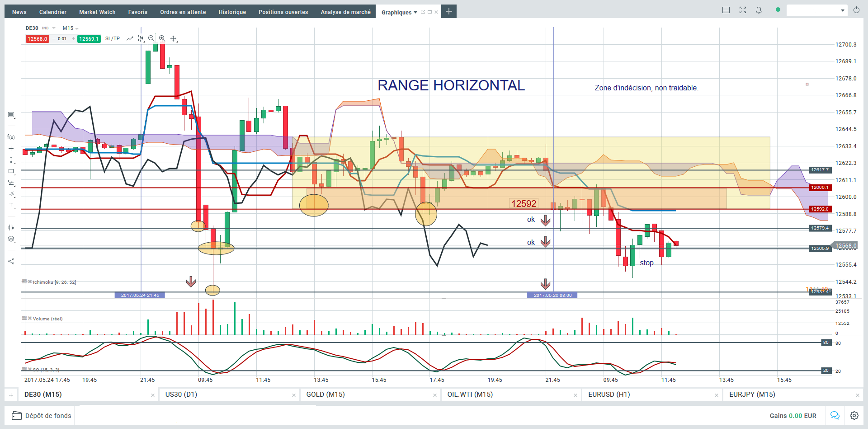Open the candlestick chart style tool in sidebar
868x446 pixels.
pos(11,227)
